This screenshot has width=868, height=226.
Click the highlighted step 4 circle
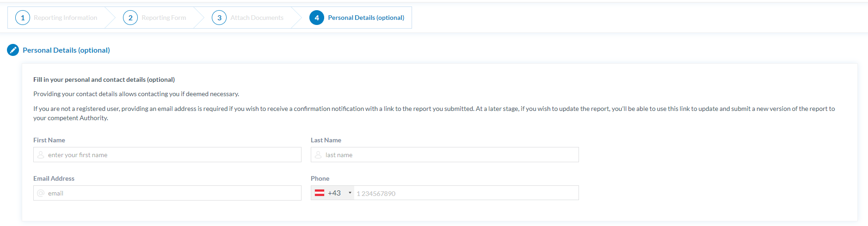[x=317, y=18]
